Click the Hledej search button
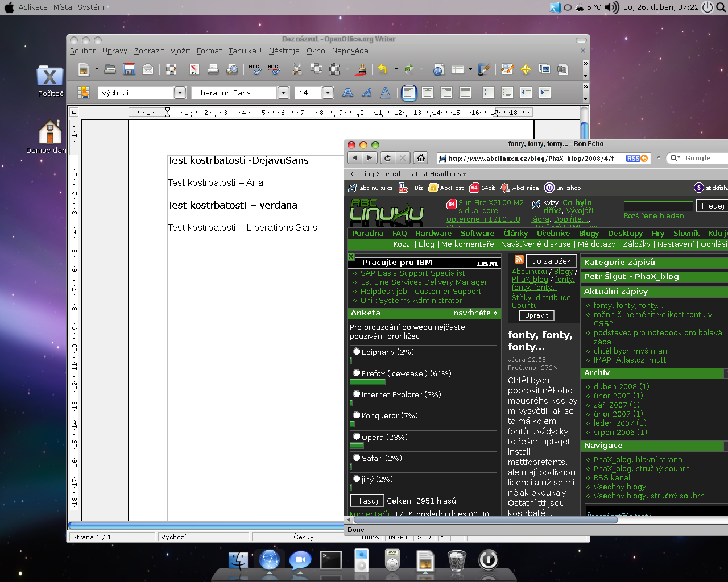The width and height of the screenshot is (728, 582). (x=713, y=206)
